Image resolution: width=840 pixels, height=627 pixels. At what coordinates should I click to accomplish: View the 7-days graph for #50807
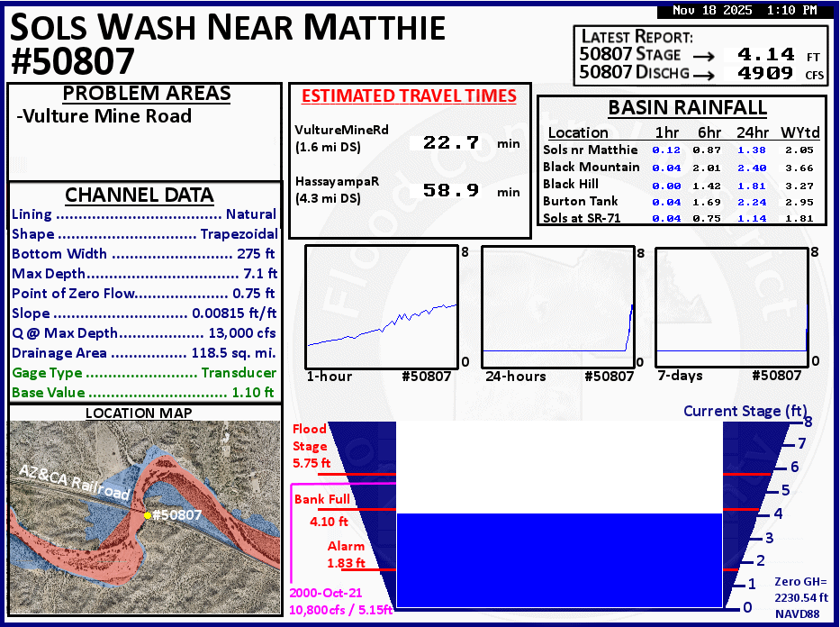(x=731, y=306)
